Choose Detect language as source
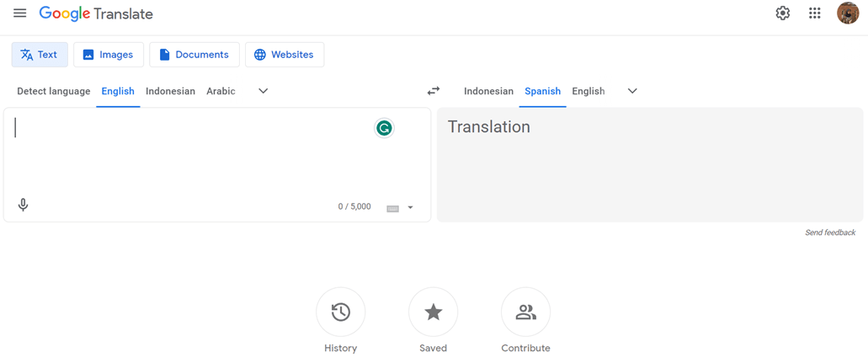 coord(54,92)
